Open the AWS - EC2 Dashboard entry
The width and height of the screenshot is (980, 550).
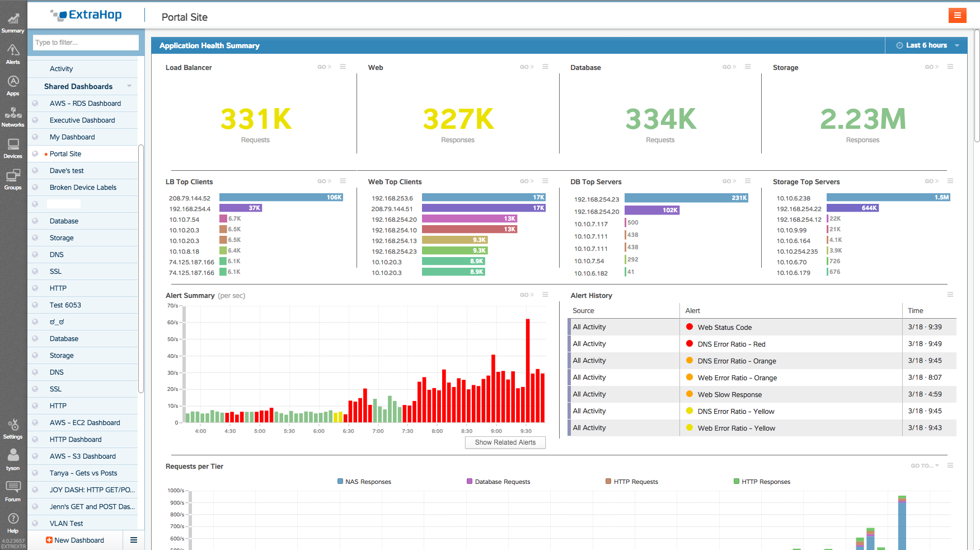pos(83,423)
